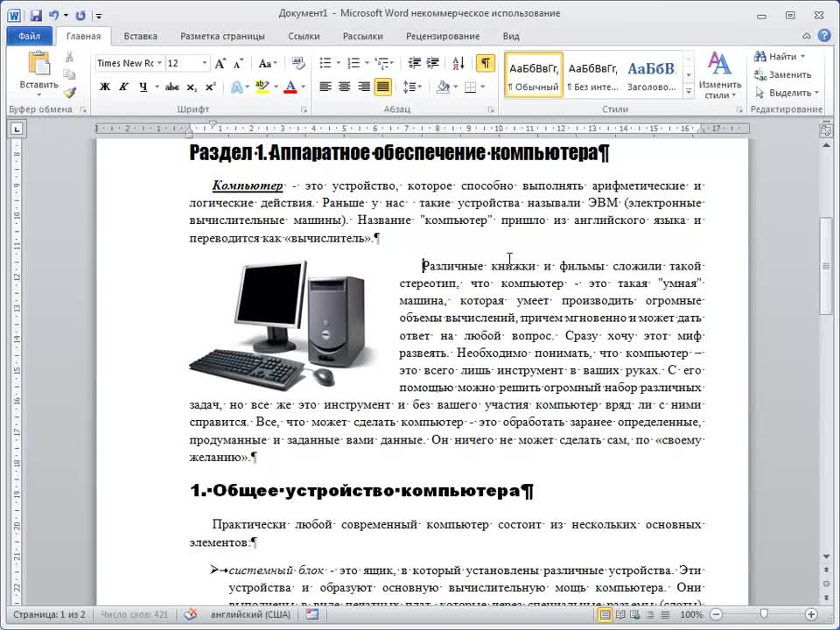Open the font size dropdown

coord(205,64)
